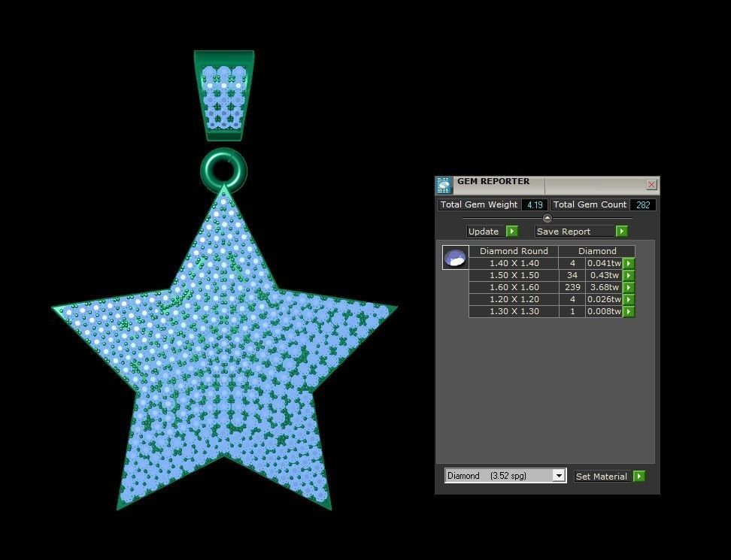This screenshot has width=731, height=560.
Task: Select the 1.30 X 1.30 size cell
Action: click(514, 311)
